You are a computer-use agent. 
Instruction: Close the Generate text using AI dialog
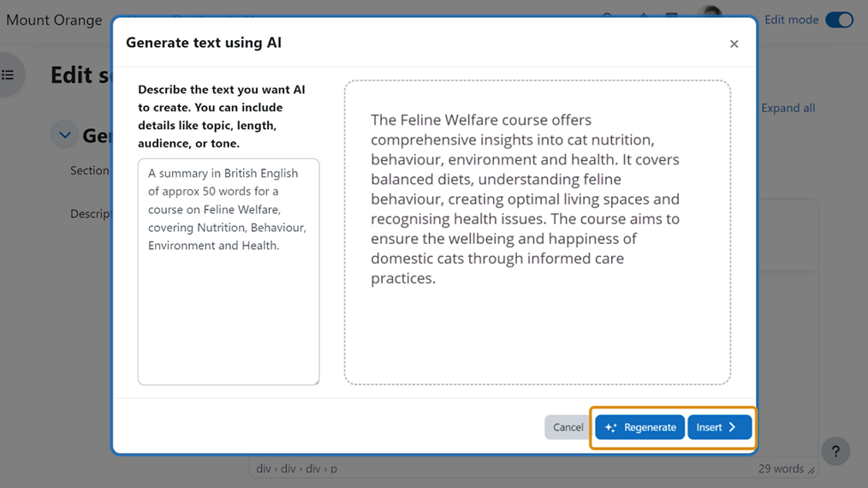[x=734, y=44]
